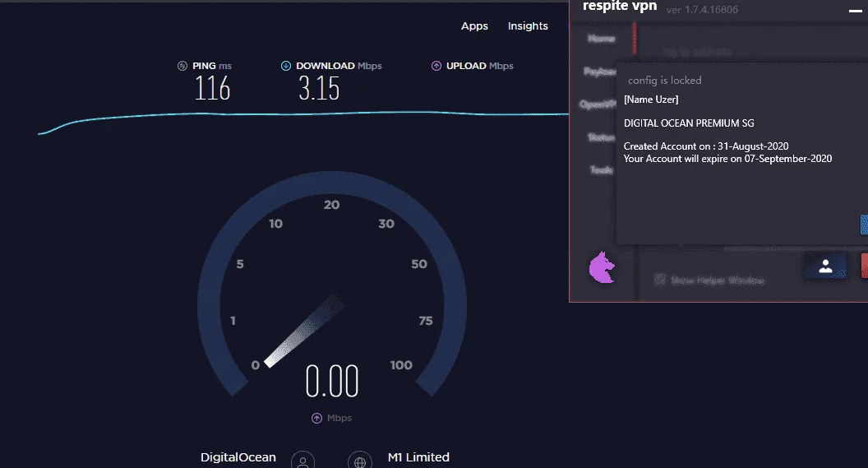Open the Payload tab in respite vpn sidebar

click(600, 72)
